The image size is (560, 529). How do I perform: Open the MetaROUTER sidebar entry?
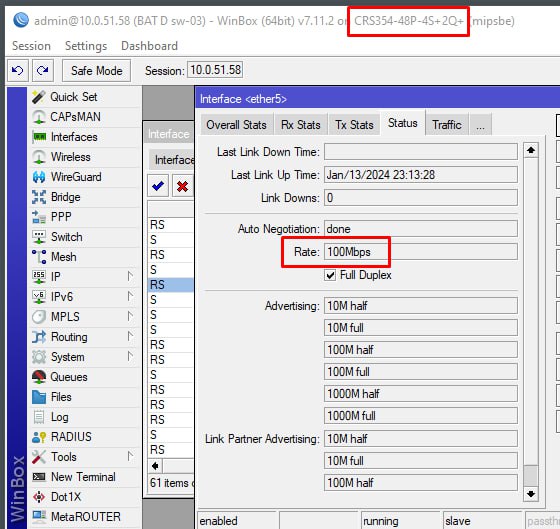pos(85,517)
